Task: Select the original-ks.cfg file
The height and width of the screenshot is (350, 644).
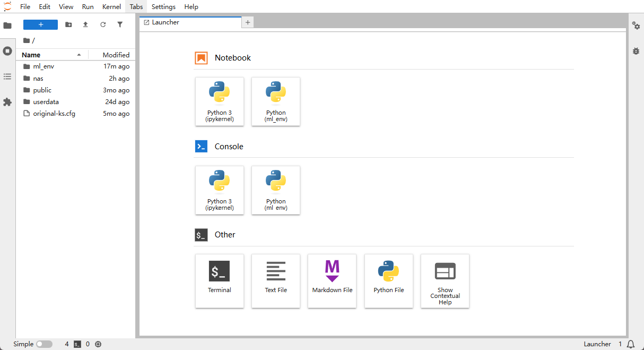Action: click(x=76, y=113)
